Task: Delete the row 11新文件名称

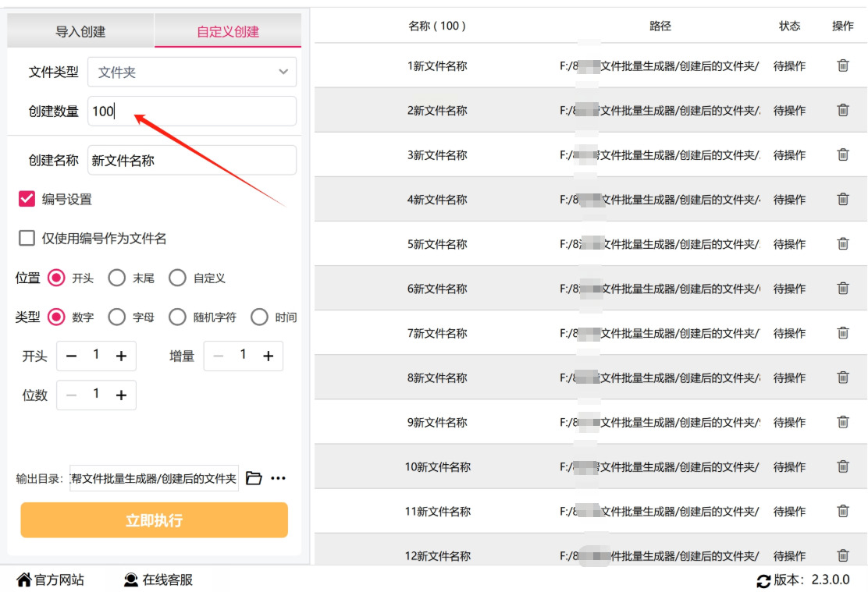Action: coord(842,511)
